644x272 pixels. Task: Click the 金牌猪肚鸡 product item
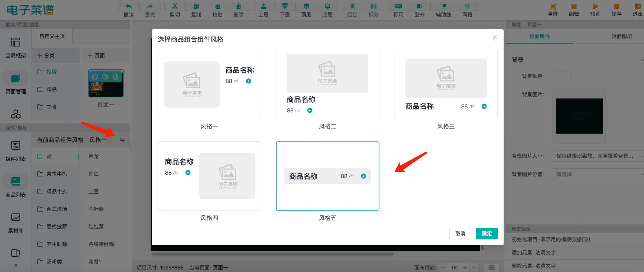[x=101, y=244]
